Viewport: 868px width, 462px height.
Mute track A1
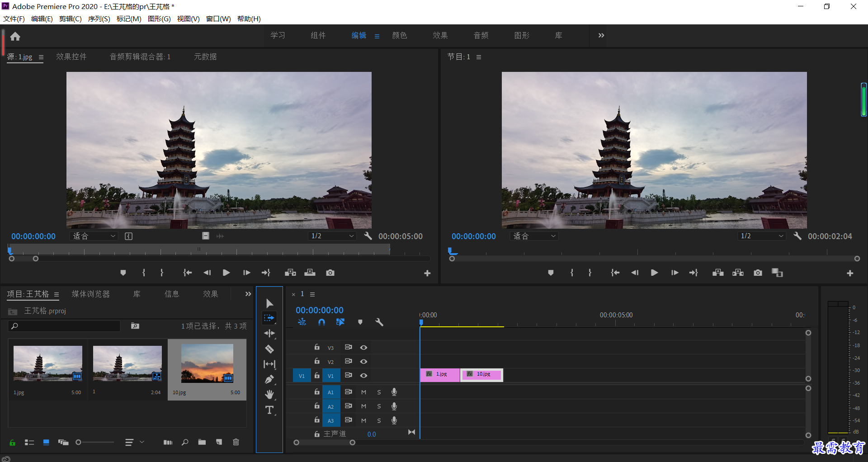pyautogui.click(x=363, y=392)
